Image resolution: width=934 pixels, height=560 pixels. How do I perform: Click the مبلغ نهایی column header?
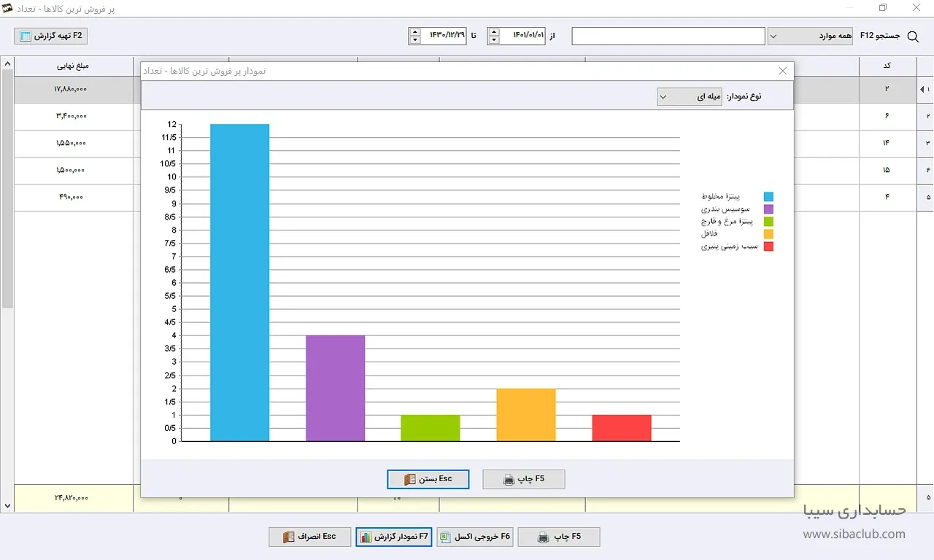point(73,66)
